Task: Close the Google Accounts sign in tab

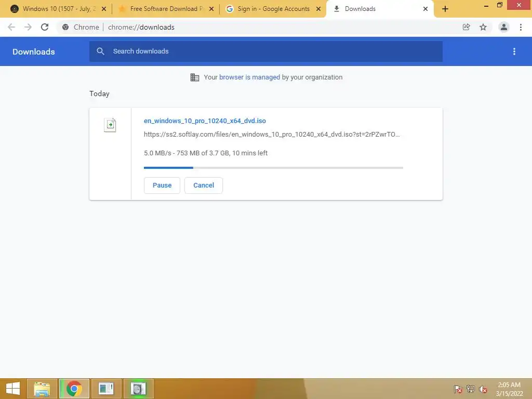Action: (x=318, y=9)
